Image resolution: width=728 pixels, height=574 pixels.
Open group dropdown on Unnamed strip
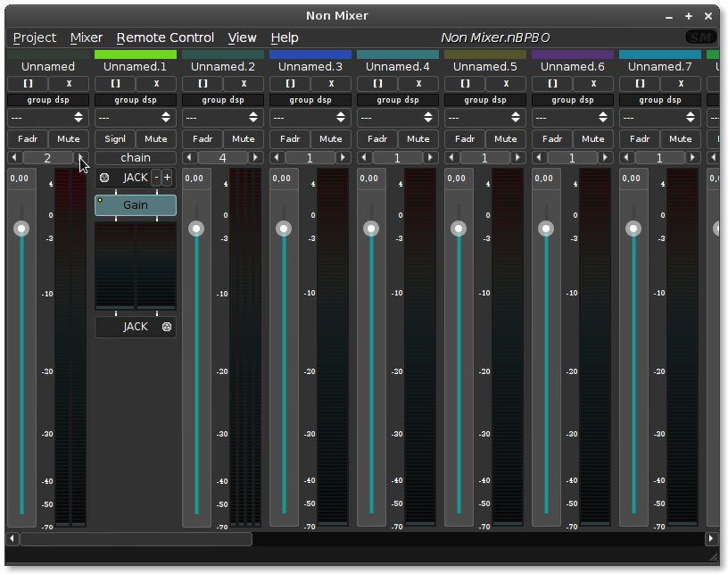[x=48, y=118]
